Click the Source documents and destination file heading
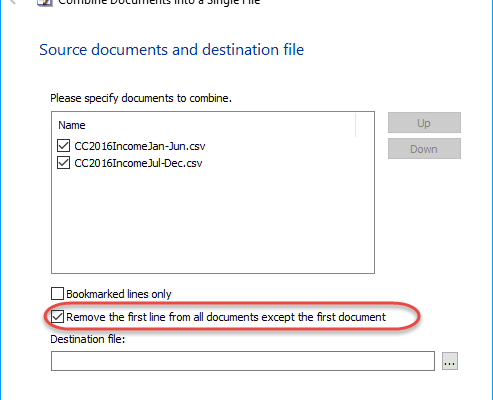 (x=171, y=50)
